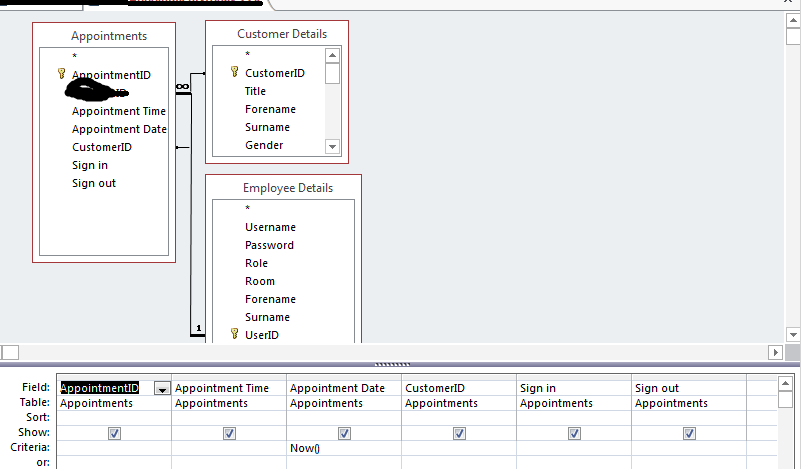Viewport: 803px width, 469px height.
Task: Click the UserID key icon in Employee Details
Action: point(234,335)
